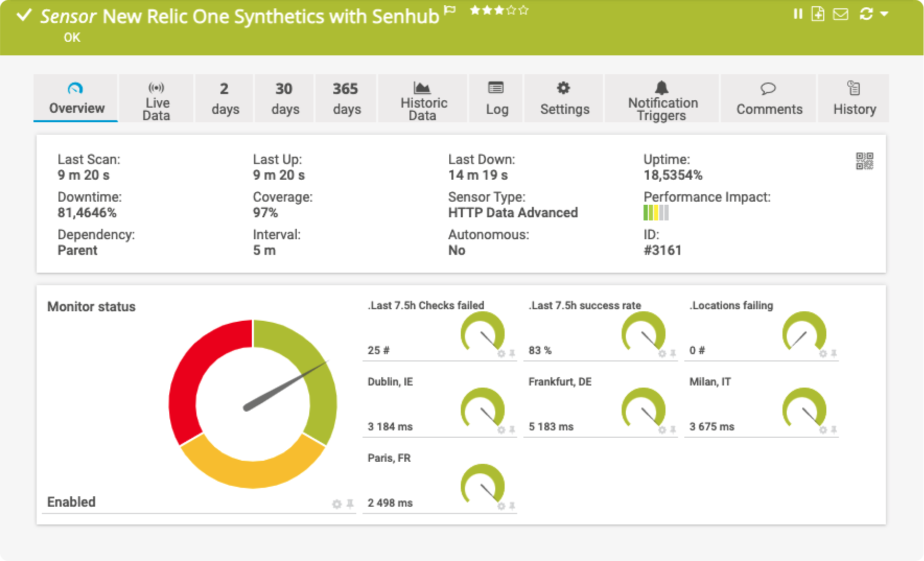Click the refresh arrows icon

(x=865, y=14)
